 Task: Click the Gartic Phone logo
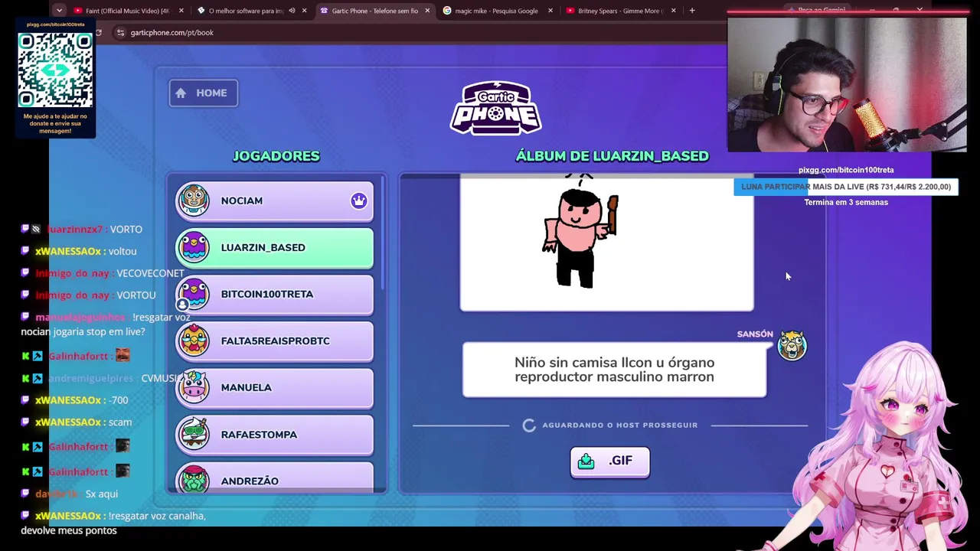(496, 108)
